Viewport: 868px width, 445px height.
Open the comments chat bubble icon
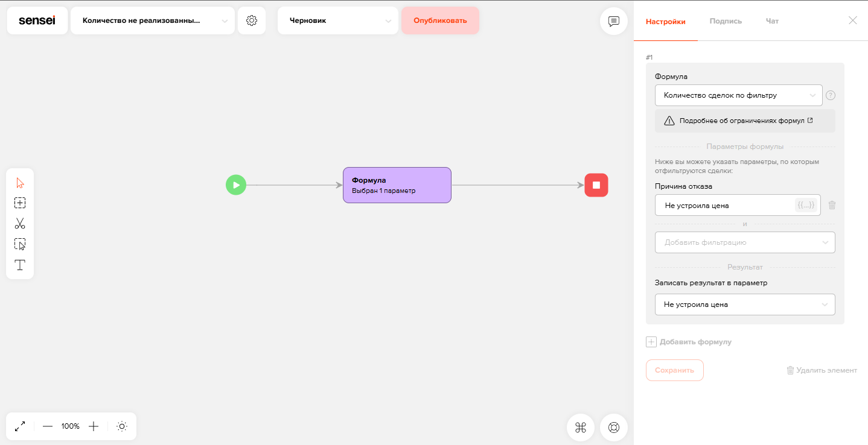[x=614, y=21]
